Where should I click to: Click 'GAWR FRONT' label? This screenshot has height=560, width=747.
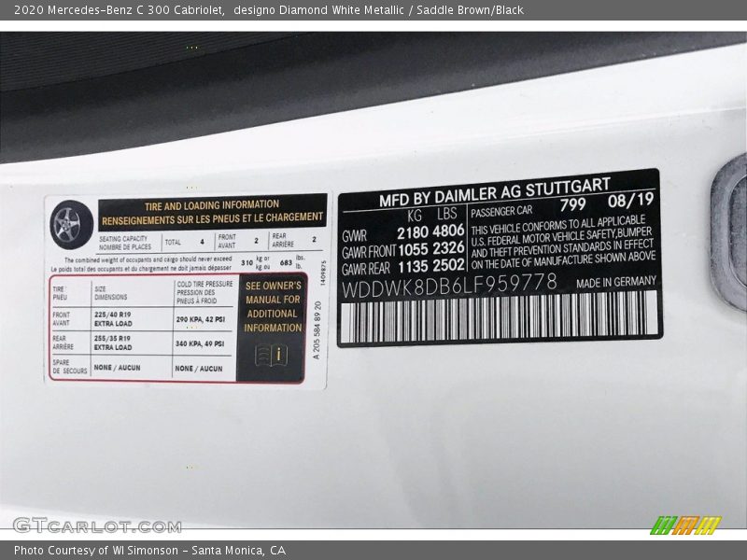click(x=369, y=252)
